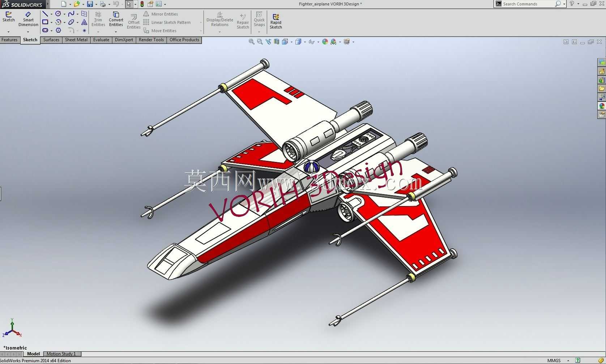Screen dimensions: 606x364
Task: Click the Edit Appearance color ball icon
Action: click(325, 42)
